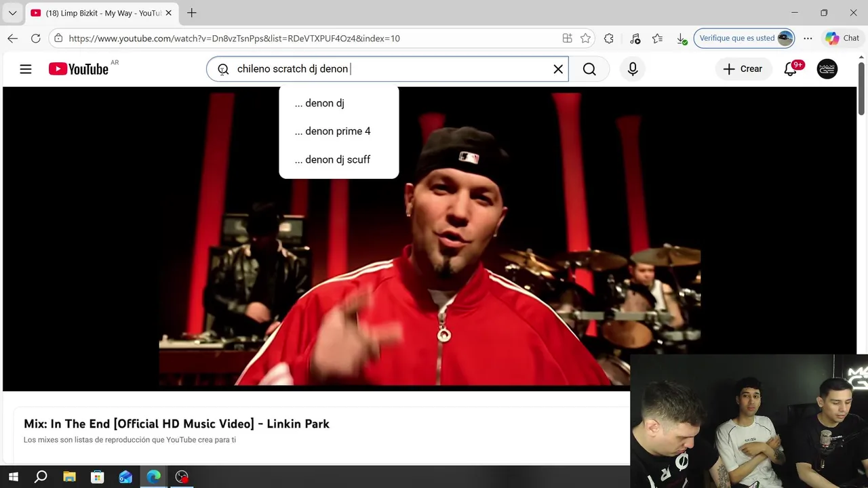This screenshot has height=488, width=868.
Task: Open browser settings and more menu
Action: point(808,38)
